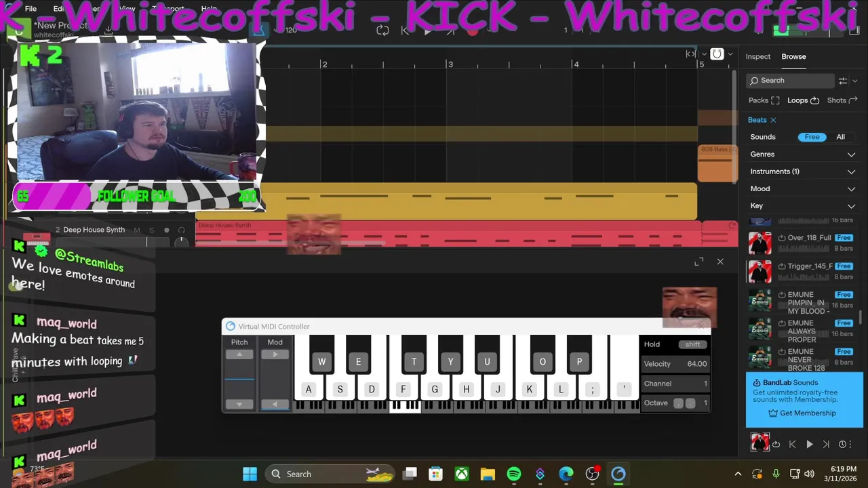This screenshot has width=868, height=488.
Task: Toggle Sounds filter to Free
Action: click(812, 137)
